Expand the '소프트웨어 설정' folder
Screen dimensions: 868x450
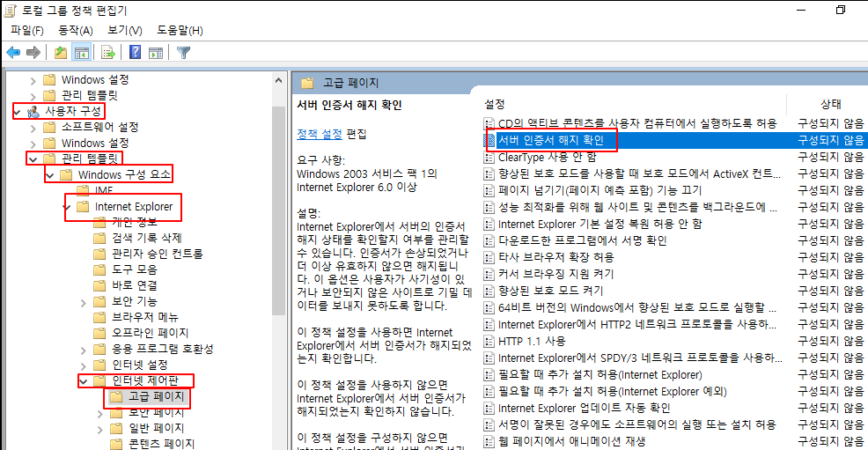[33, 128]
